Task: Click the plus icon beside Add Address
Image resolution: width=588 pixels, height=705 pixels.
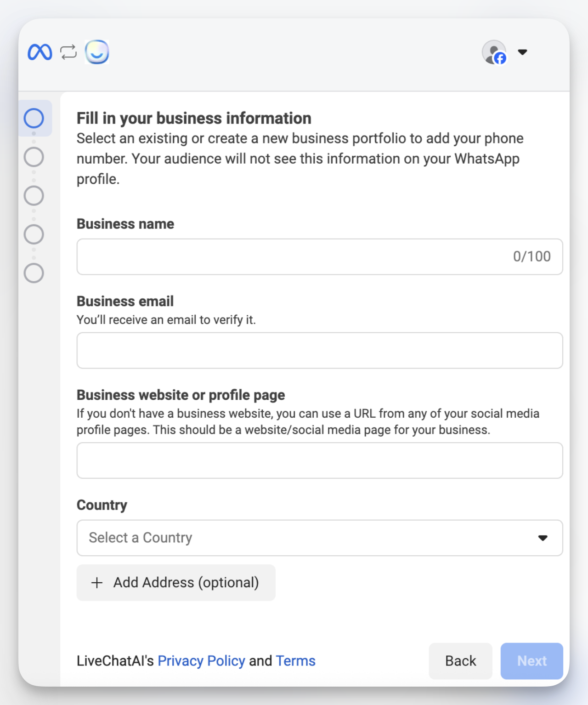Action: tap(97, 583)
